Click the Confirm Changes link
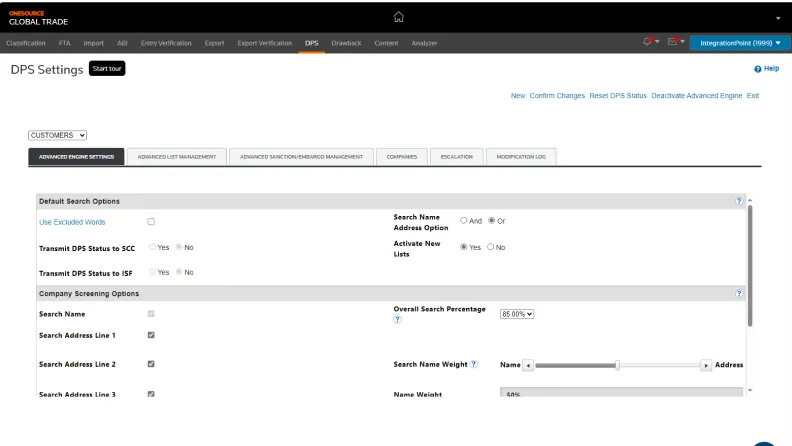The image size is (792, 446). [557, 96]
